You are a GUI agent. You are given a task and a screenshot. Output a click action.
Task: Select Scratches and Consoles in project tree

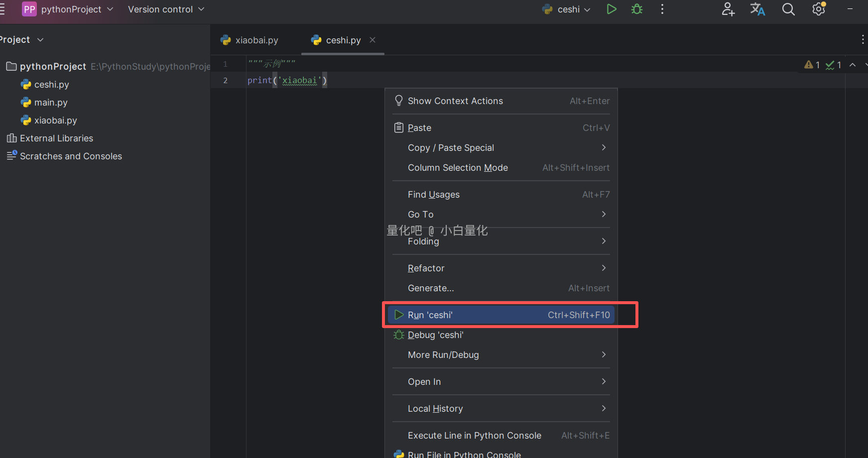[x=71, y=156]
